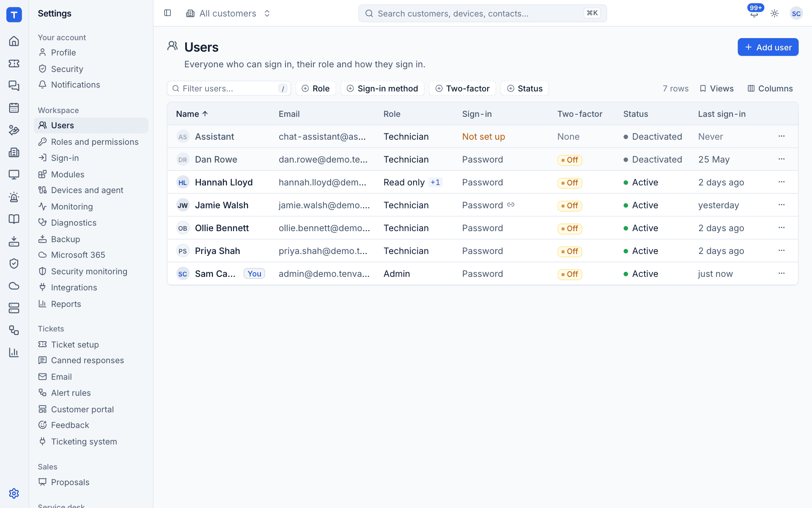Screen dimensions: 812x508
Task: Click Ollie Bennett's two-factor Off badge
Action: tap(570, 229)
